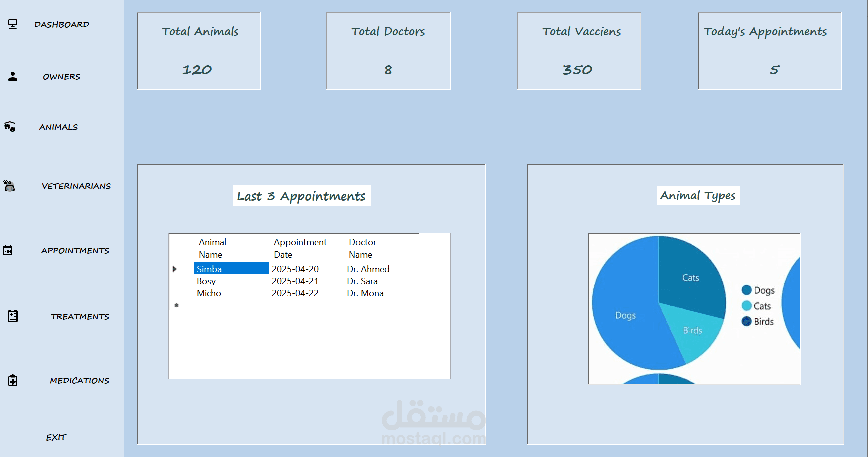Viewport: 868px width, 457px height.
Task: Click the Total Doctors card
Action: tap(388, 51)
